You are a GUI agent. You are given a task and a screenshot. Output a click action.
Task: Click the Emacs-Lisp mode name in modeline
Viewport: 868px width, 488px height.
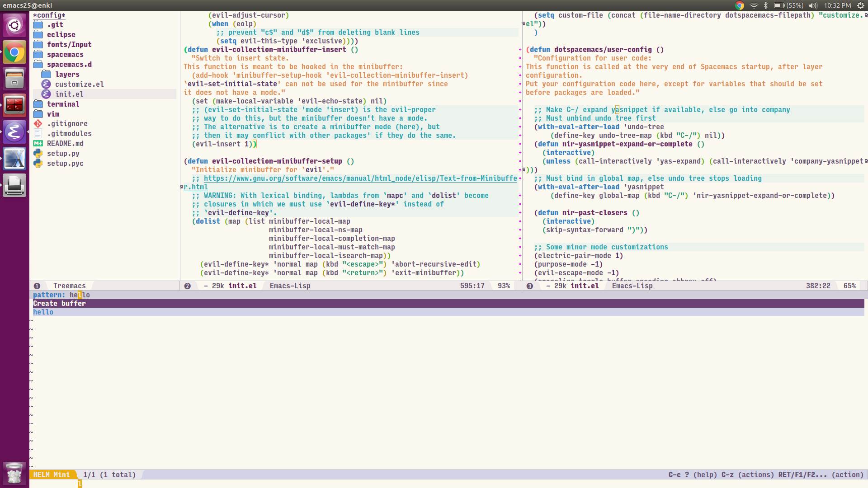[x=289, y=286]
